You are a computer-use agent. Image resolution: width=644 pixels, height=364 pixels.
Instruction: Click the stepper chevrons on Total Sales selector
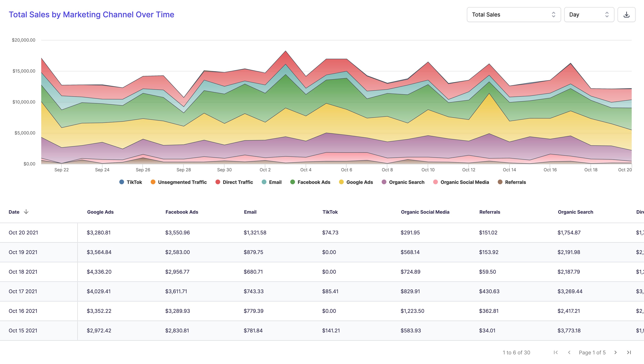(x=553, y=14)
